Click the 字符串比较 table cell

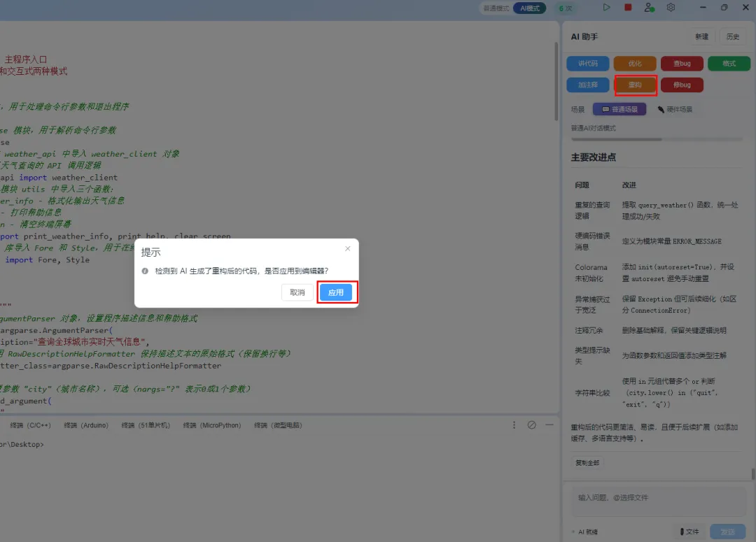(593, 393)
